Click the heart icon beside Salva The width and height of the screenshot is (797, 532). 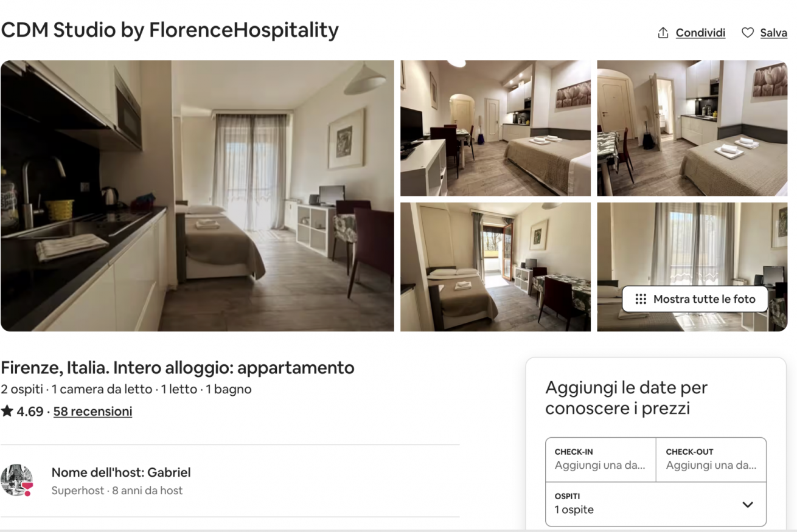[748, 33]
